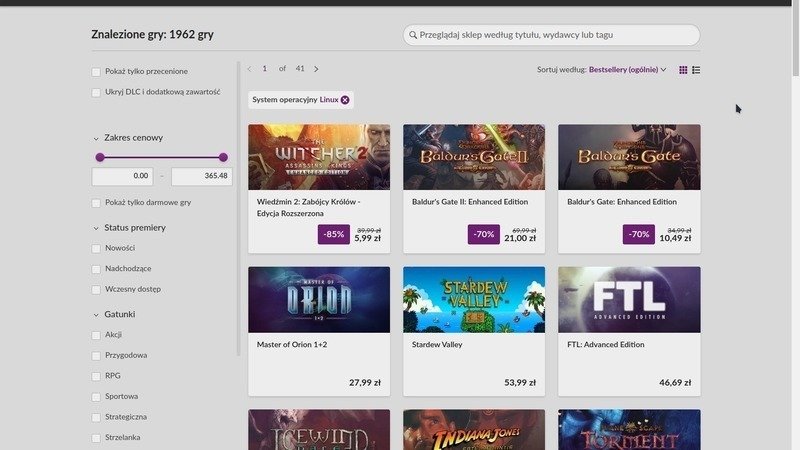Image resolution: width=800 pixels, height=450 pixels.
Task: Click the filter sidebar scrollbar
Action: (x=238, y=209)
